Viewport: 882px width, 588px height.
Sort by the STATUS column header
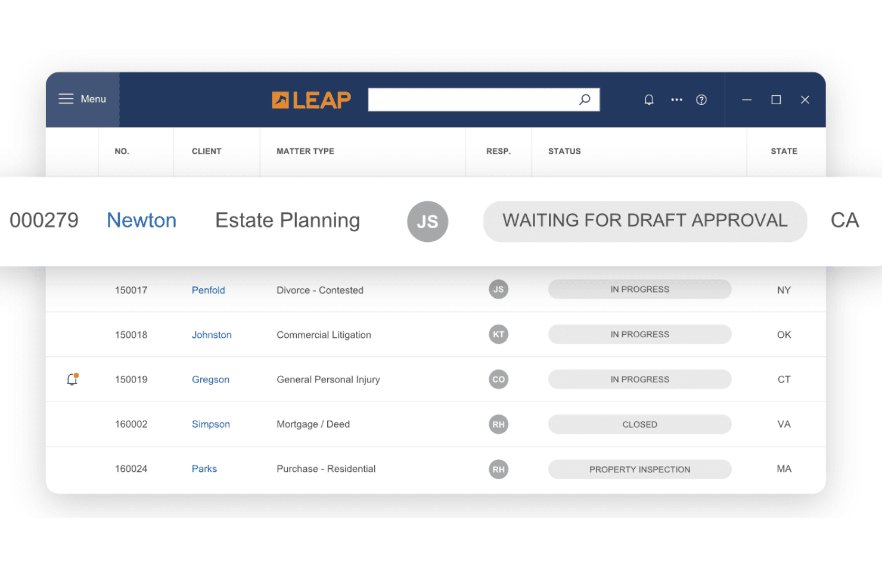pos(564,151)
